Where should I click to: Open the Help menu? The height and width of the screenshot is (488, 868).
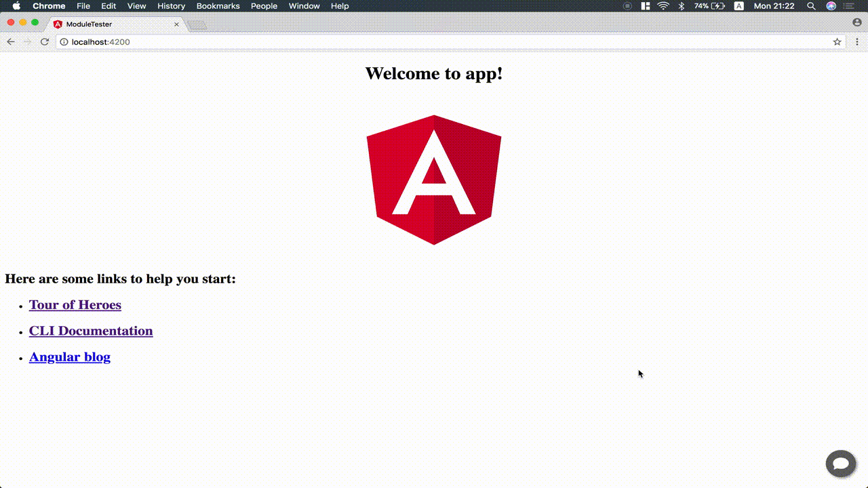pos(340,6)
